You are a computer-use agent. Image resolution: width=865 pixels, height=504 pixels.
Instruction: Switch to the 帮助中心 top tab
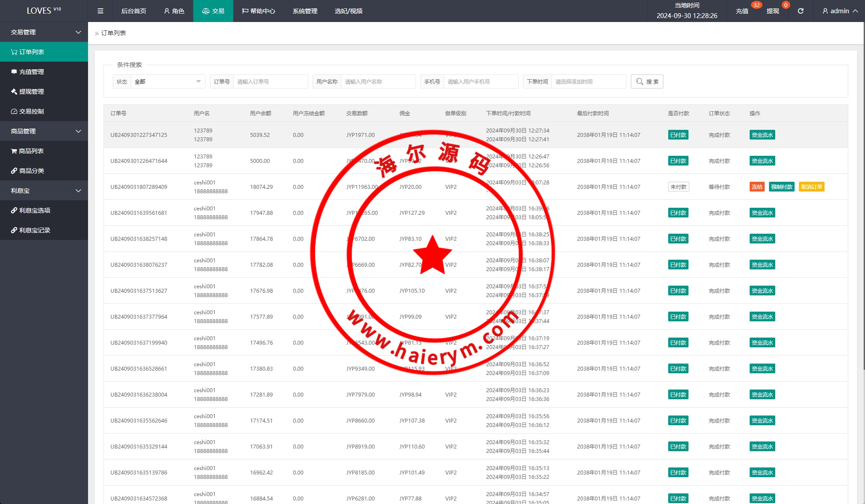tap(258, 11)
